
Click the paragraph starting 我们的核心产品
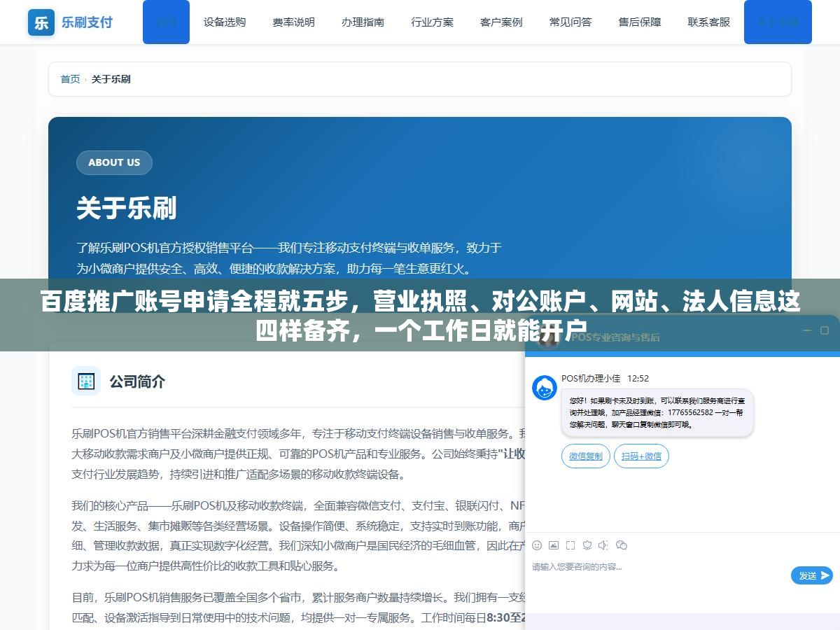tap(298, 535)
